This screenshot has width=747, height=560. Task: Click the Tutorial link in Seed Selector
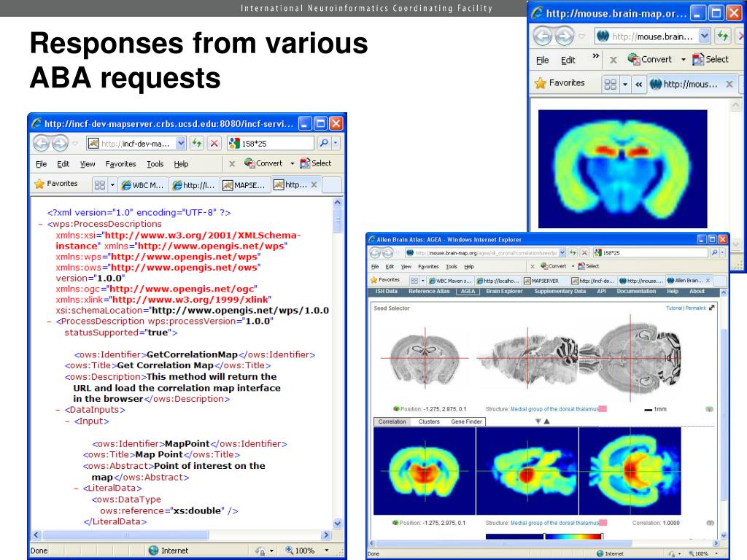(673, 308)
